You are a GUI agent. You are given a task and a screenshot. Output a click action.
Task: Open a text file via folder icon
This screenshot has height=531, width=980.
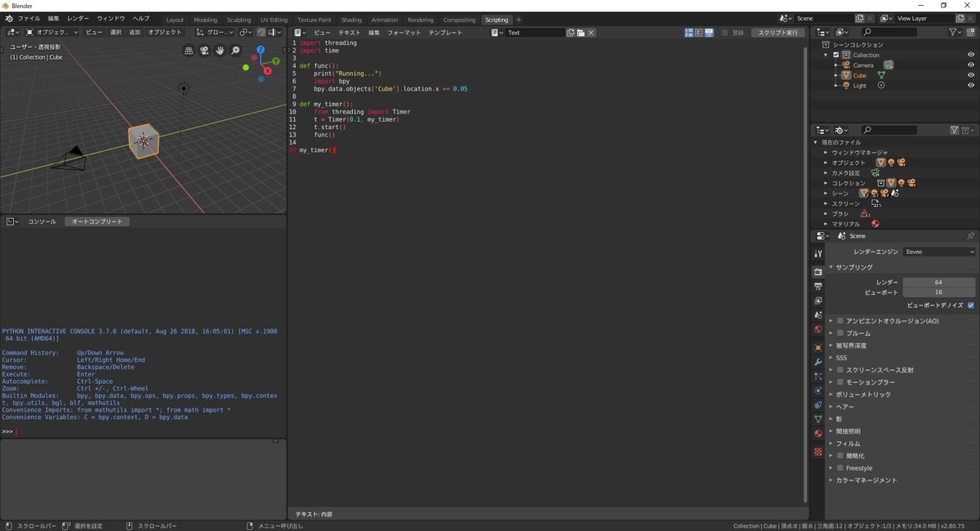coord(581,33)
